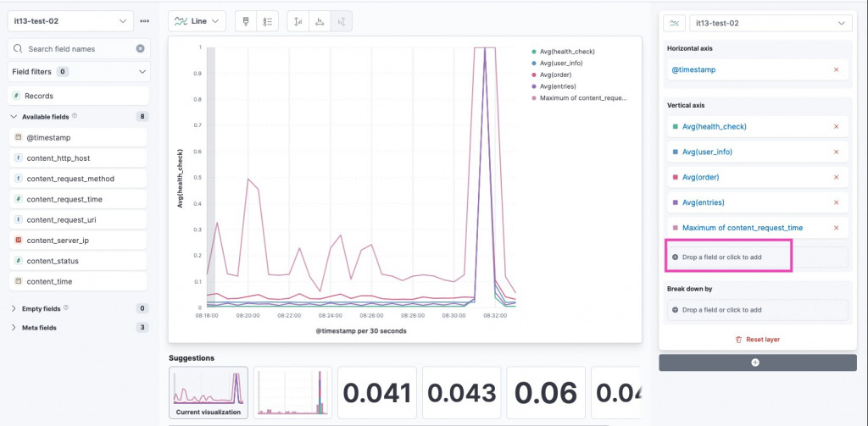This screenshot has height=426, width=868.
Task: Open the left axis settings icon
Action: [298, 21]
